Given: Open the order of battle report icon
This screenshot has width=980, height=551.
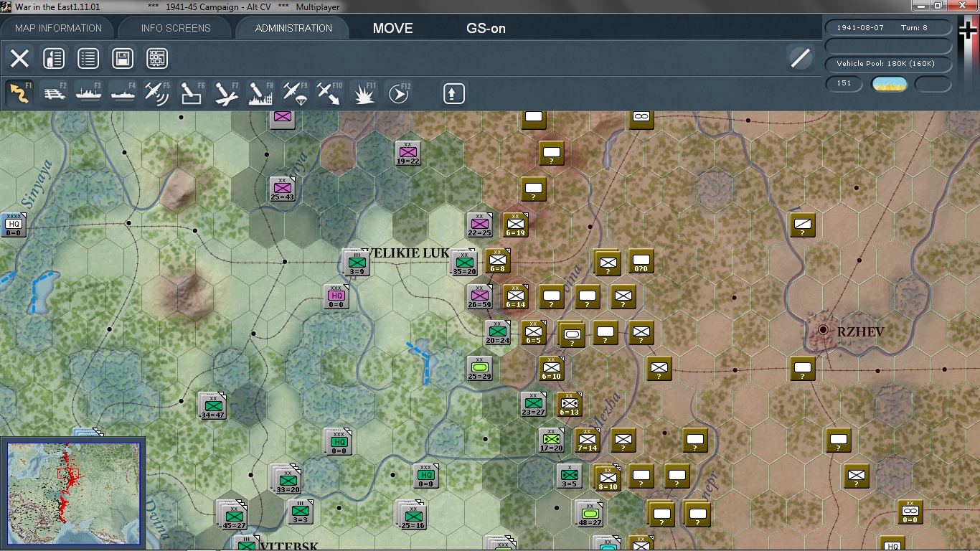Looking at the screenshot, I should 54,59.
